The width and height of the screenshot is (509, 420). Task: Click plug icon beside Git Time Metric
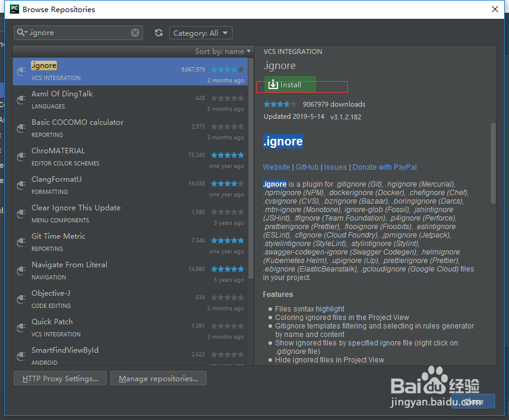[x=21, y=243]
